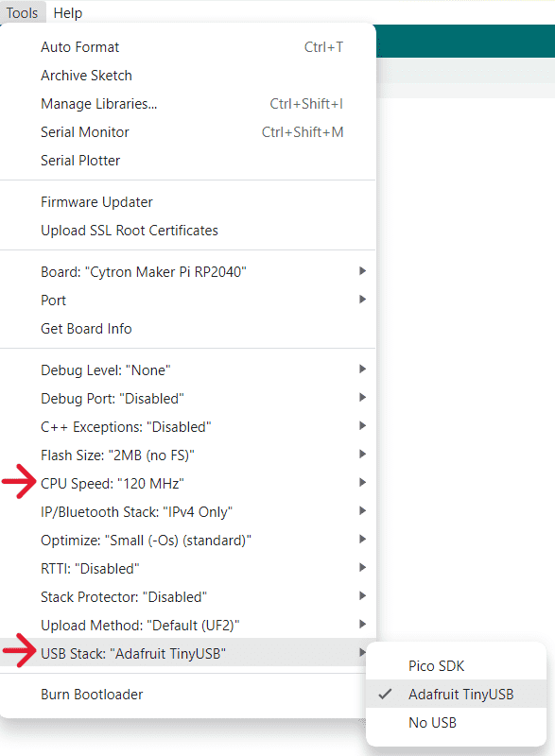Expand the Optimize Small (-Os) submenu

tap(187, 541)
